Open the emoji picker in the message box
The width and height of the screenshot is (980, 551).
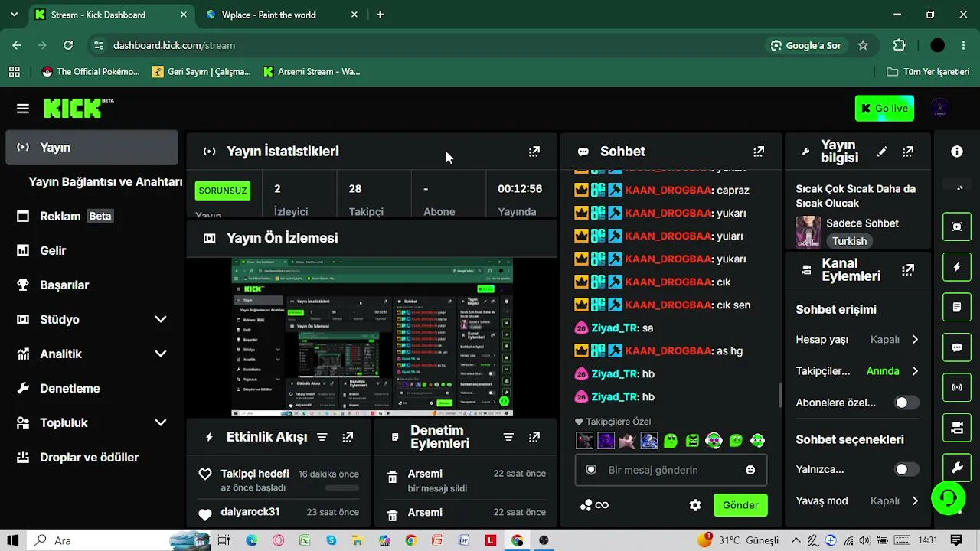tap(750, 470)
